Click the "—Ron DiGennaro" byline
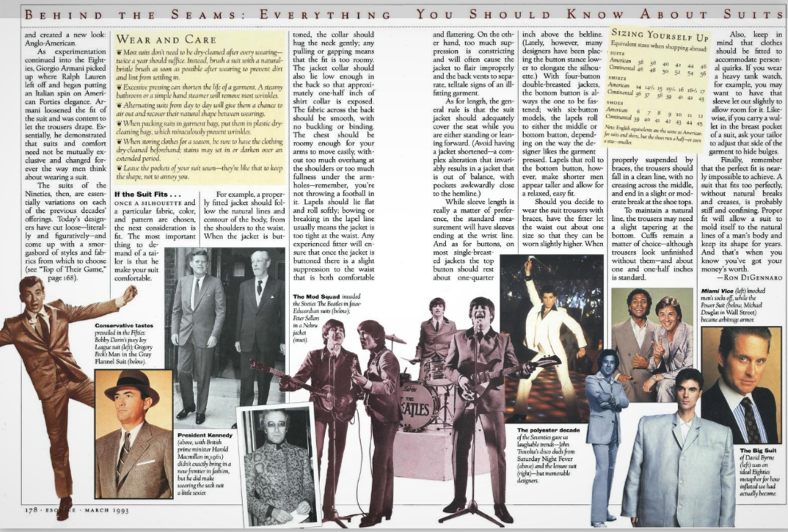Screen dimensions: 788x532 [749, 277]
